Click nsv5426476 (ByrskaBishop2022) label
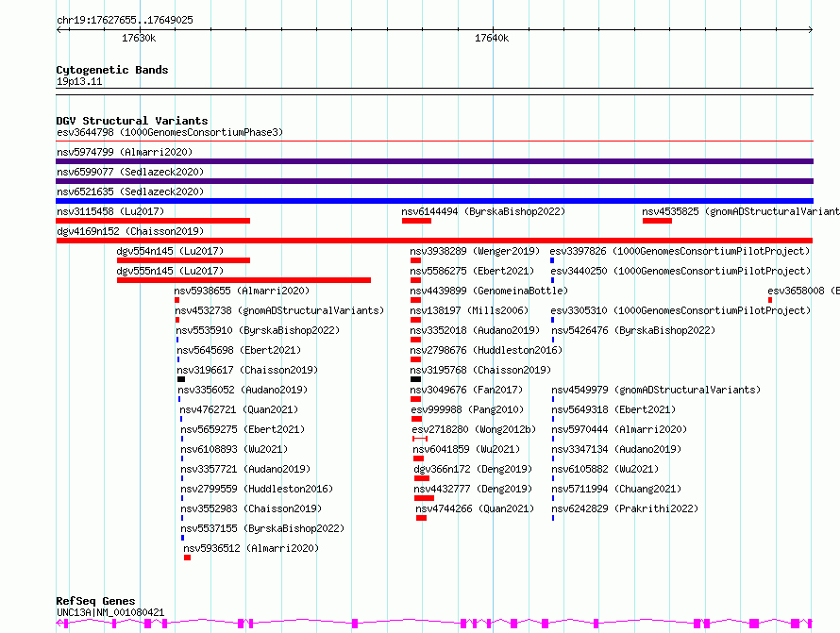 (633, 330)
